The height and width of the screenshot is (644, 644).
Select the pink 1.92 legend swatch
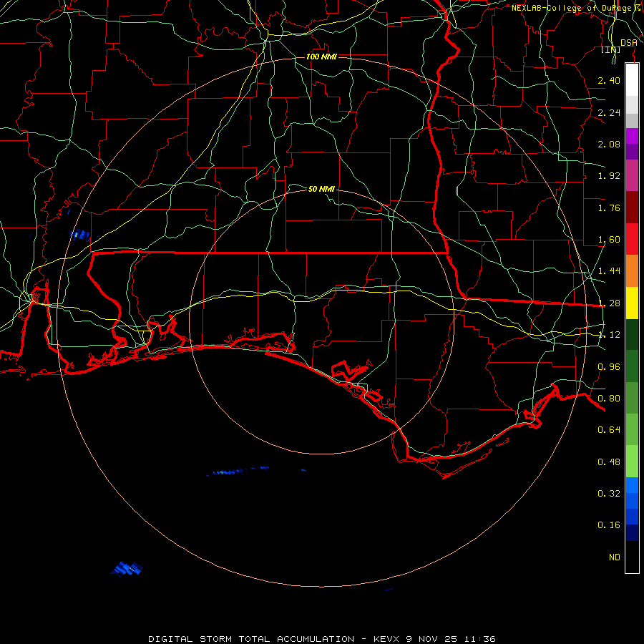coord(632,176)
